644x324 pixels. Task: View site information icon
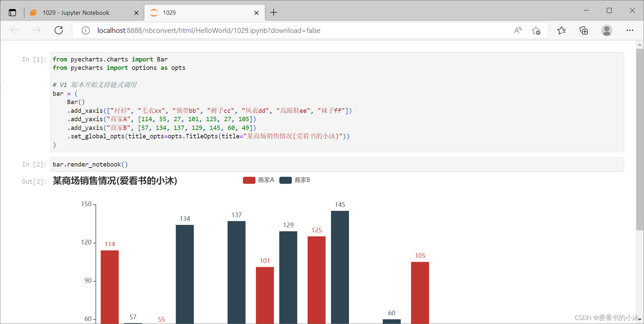point(86,31)
